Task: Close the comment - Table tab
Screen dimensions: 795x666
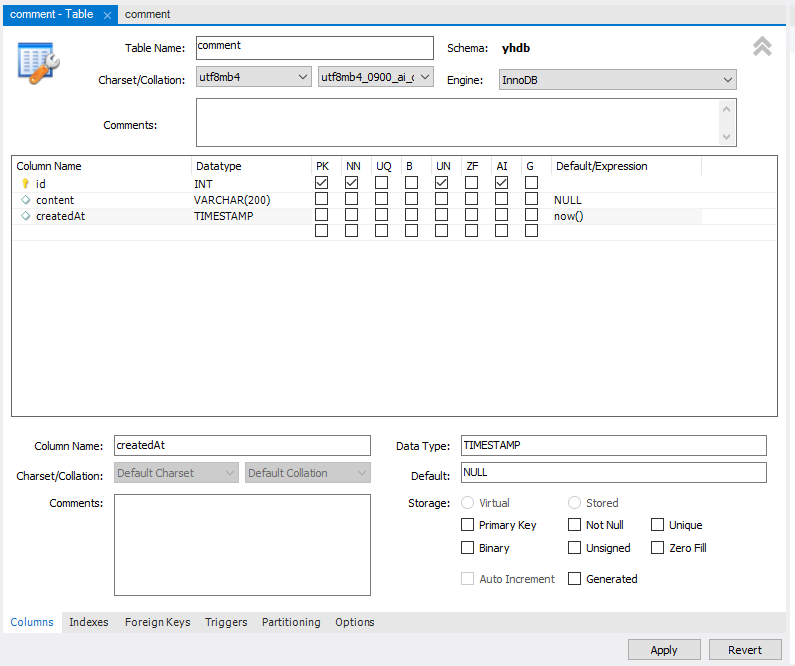Action: coord(107,15)
